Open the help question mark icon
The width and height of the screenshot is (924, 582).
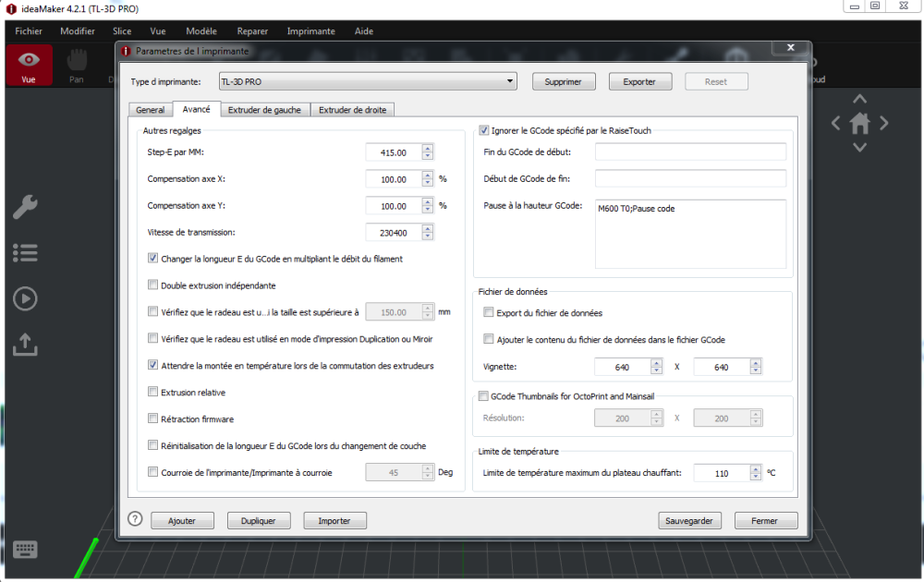(x=135, y=519)
